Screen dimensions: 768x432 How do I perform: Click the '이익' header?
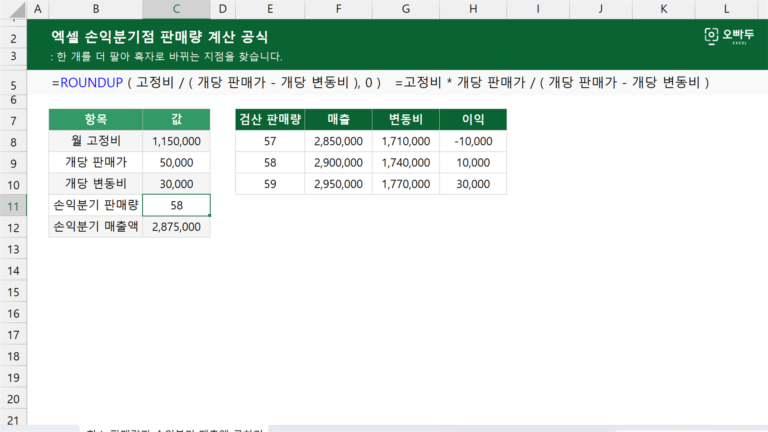tap(473, 120)
